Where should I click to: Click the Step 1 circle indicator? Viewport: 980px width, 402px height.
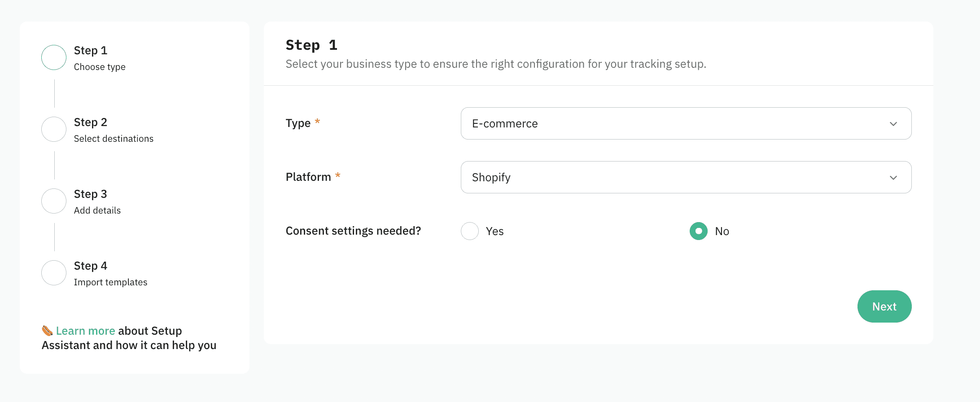(x=53, y=57)
